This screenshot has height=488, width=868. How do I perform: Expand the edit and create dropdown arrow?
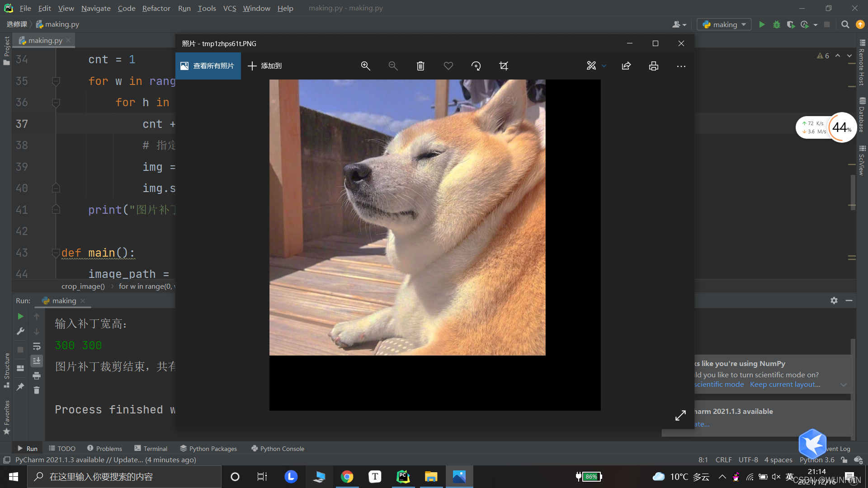[604, 66]
